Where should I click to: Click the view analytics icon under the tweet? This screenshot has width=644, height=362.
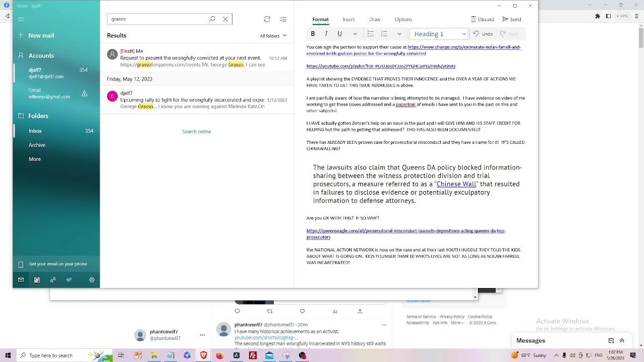[335, 311]
